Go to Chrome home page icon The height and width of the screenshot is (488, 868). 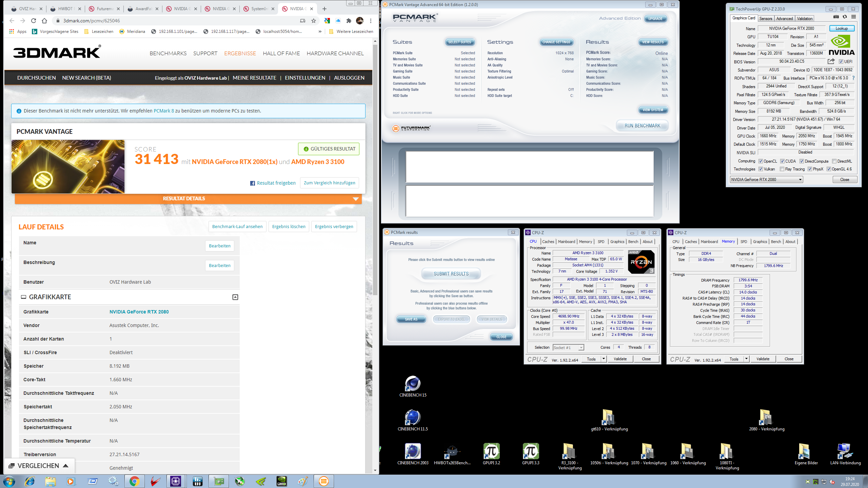[x=44, y=21]
